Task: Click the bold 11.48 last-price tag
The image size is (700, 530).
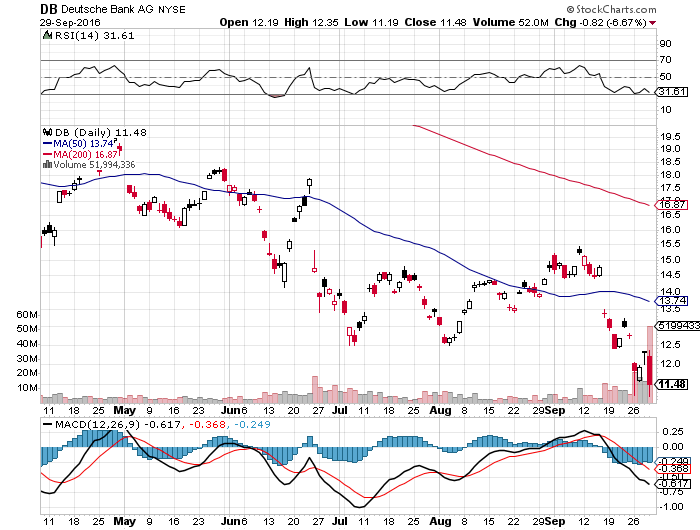Action: click(x=673, y=384)
